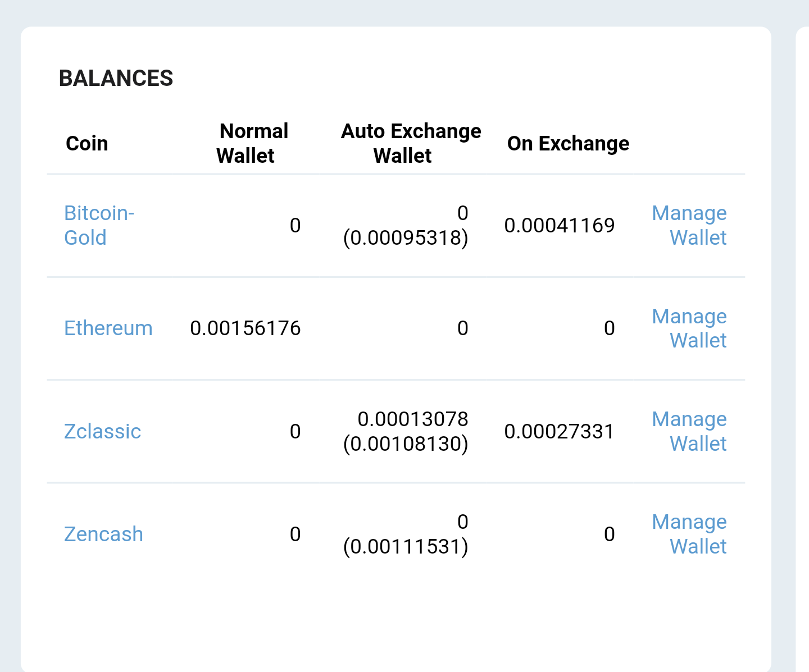Image resolution: width=809 pixels, height=672 pixels.
Task: Click Zclassic pending amount (0.00108130)
Action: coord(406,444)
